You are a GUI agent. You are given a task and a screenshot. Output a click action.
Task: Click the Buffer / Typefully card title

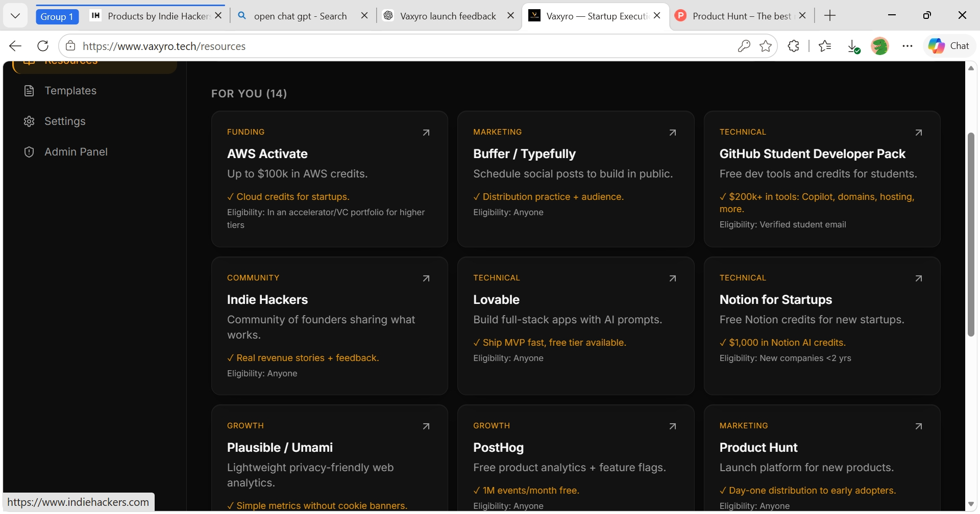coord(524,153)
